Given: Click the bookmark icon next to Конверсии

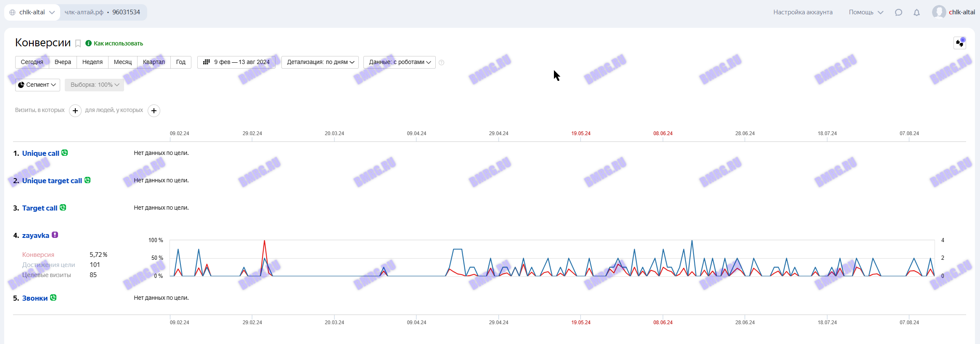Looking at the screenshot, I should click(78, 43).
